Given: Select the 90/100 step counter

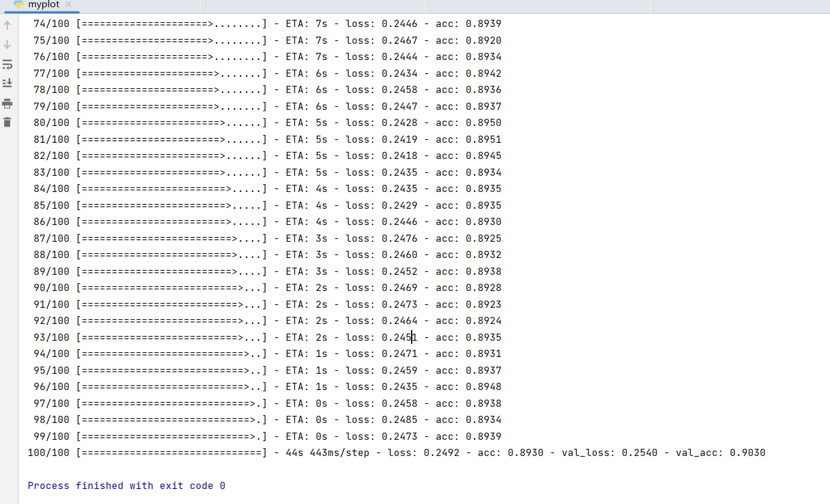Looking at the screenshot, I should pos(52,288).
